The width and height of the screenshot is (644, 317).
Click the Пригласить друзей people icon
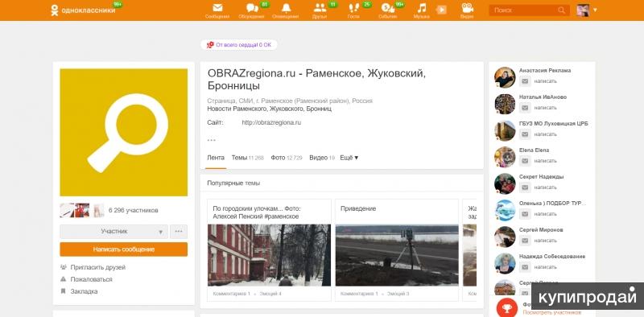click(64, 267)
